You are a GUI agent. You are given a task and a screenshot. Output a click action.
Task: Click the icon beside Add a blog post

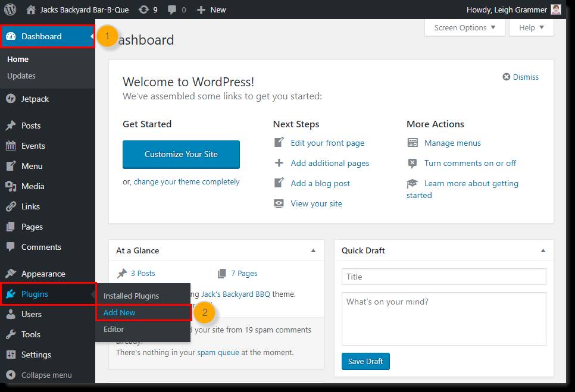pyautogui.click(x=279, y=183)
